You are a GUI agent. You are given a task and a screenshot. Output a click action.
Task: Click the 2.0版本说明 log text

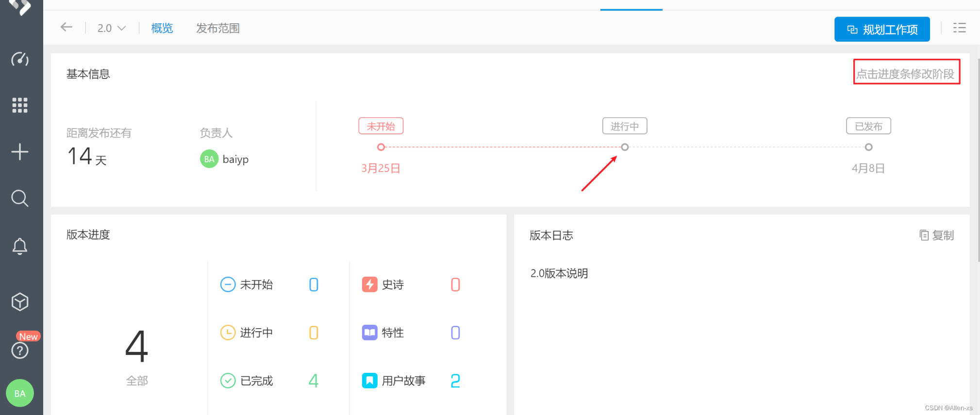point(559,273)
